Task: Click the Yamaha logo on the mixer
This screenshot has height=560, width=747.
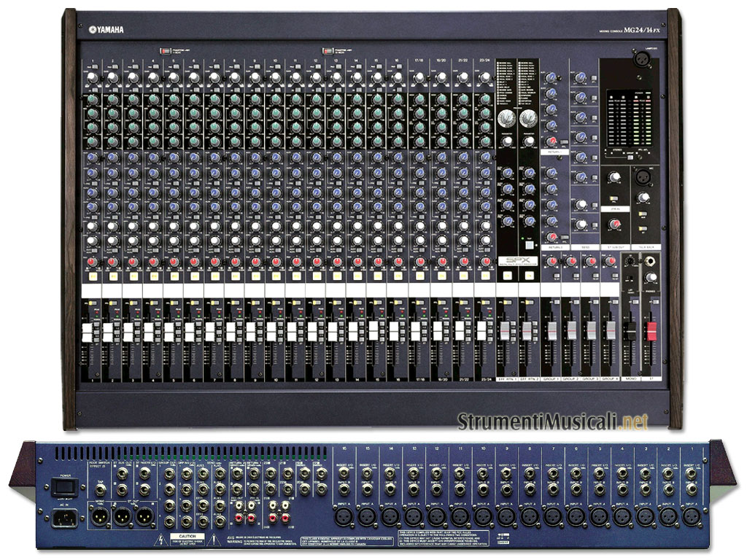Action: point(107,29)
